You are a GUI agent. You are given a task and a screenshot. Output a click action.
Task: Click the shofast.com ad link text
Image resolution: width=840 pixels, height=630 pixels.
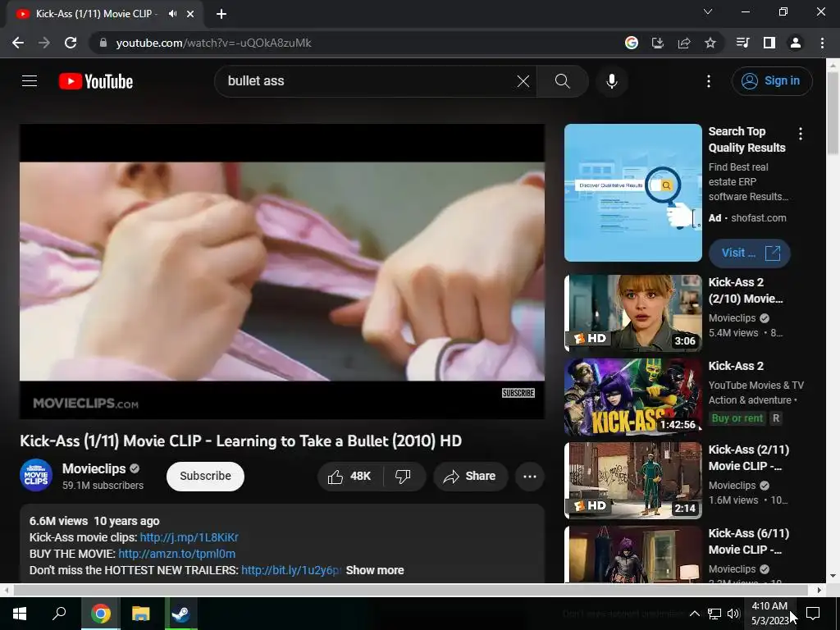coord(759,218)
